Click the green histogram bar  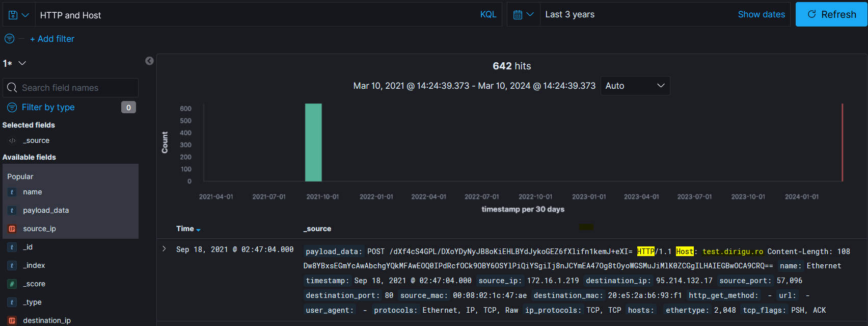pos(313,143)
